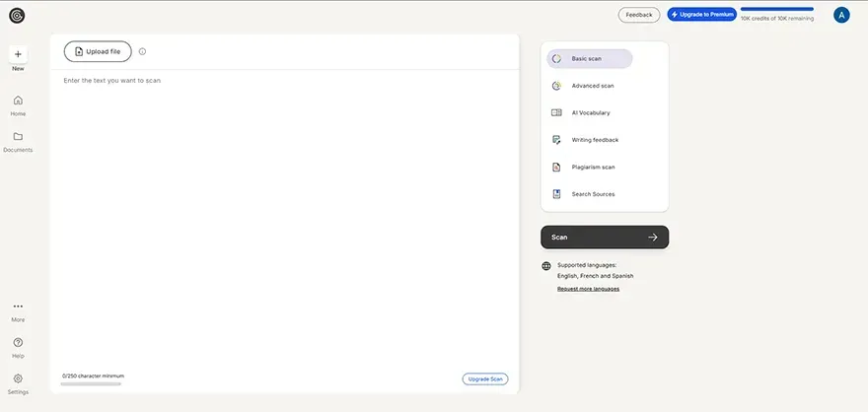Choose the AI Vocabulary option
The height and width of the screenshot is (412, 868).
point(590,113)
